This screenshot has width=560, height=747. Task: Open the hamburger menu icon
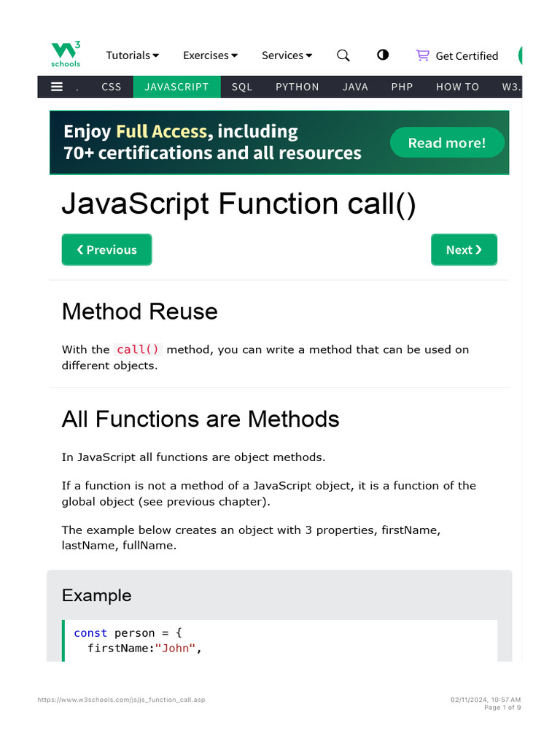[57, 87]
